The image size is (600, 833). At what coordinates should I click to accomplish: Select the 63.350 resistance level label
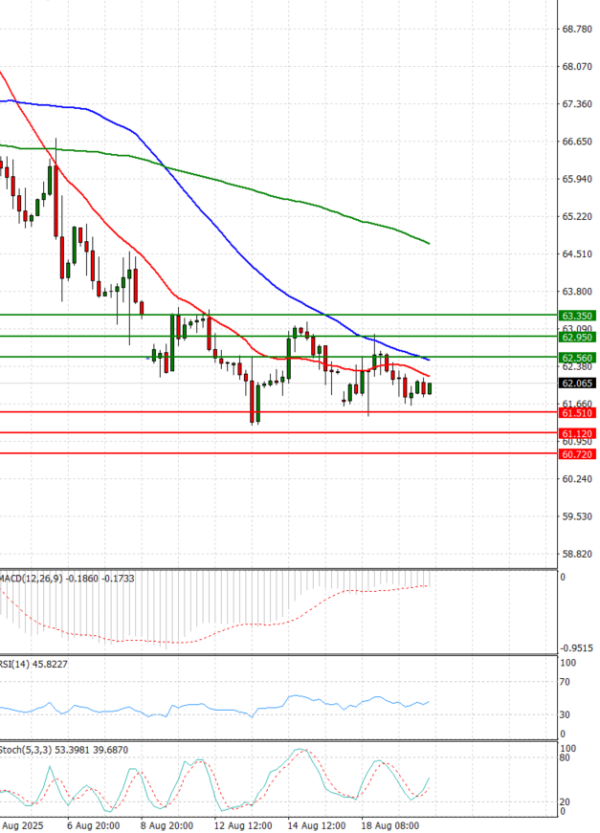(577, 316)
